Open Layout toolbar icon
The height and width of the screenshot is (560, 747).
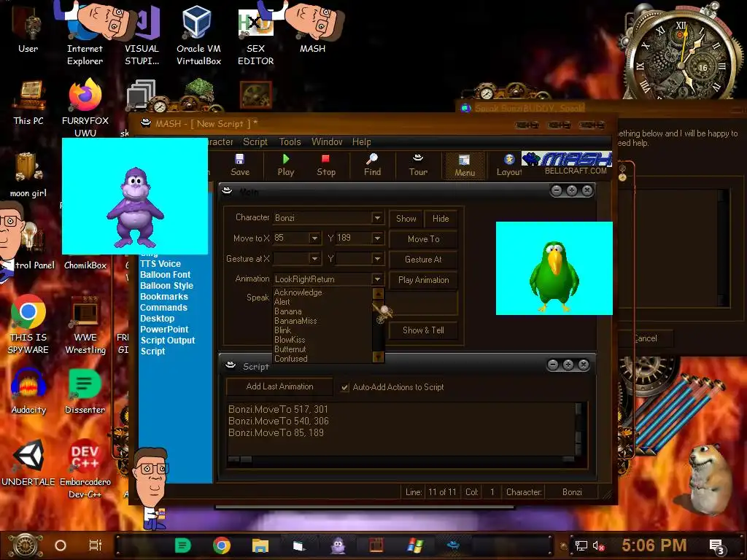click(508, 165)
